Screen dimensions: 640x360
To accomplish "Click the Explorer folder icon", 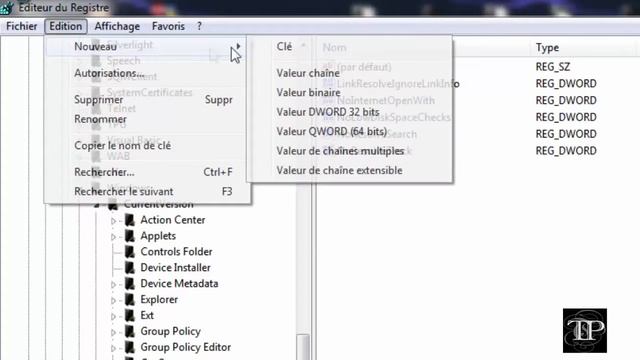I will 130,300.
